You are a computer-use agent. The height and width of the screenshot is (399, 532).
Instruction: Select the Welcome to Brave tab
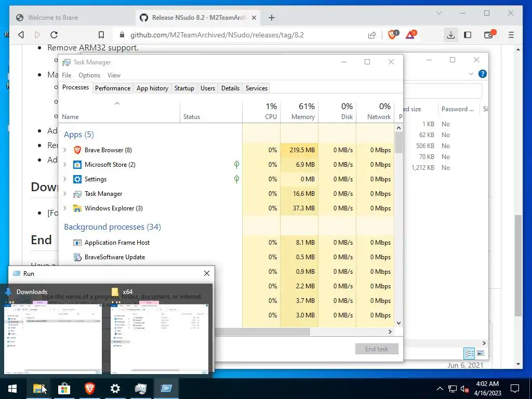pos(72,18)
